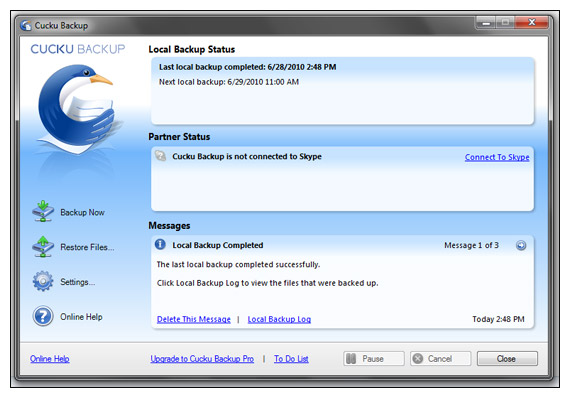Image resolution: width=570 pixels, height=398 pixels.
Task: Click the 'Last local backup completed' text
Action: coord(247,67)
